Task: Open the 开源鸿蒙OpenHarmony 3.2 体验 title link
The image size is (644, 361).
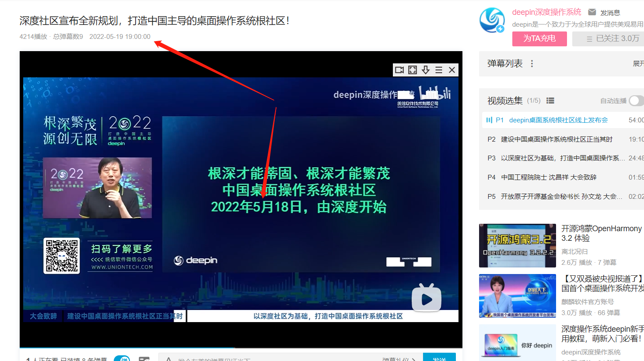Action: (602, 233)
